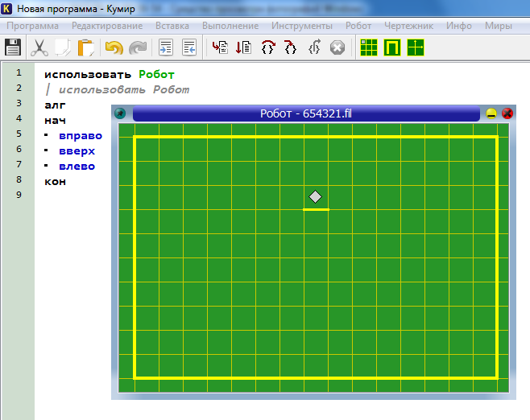Click the step out braces icon

pos(314,47)
